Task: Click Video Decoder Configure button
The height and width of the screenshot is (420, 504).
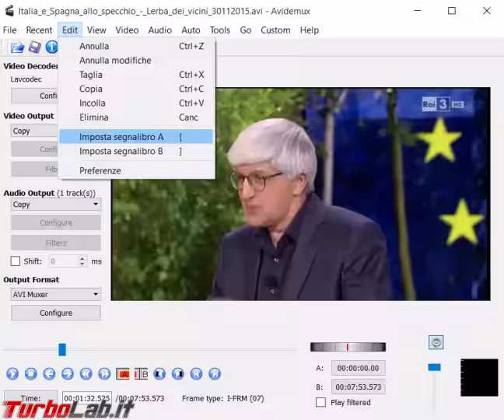Action: (x=35, y=96)
